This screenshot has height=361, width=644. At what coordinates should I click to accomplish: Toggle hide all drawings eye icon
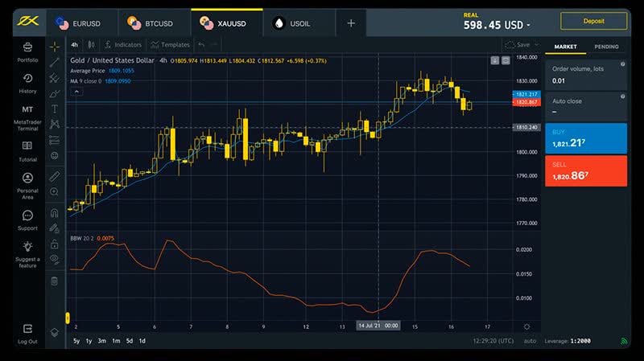pyautogui.click(x=55, y=259)
